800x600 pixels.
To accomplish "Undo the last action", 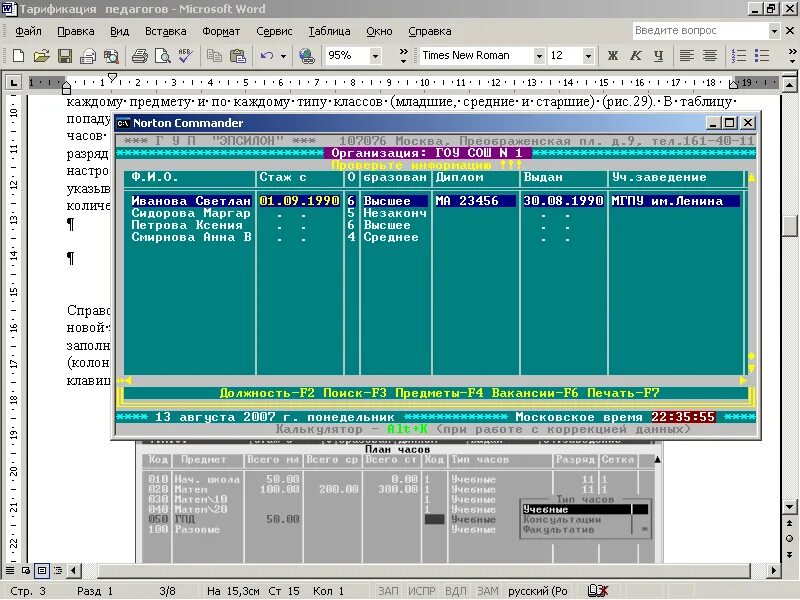I will click(267, 56).
